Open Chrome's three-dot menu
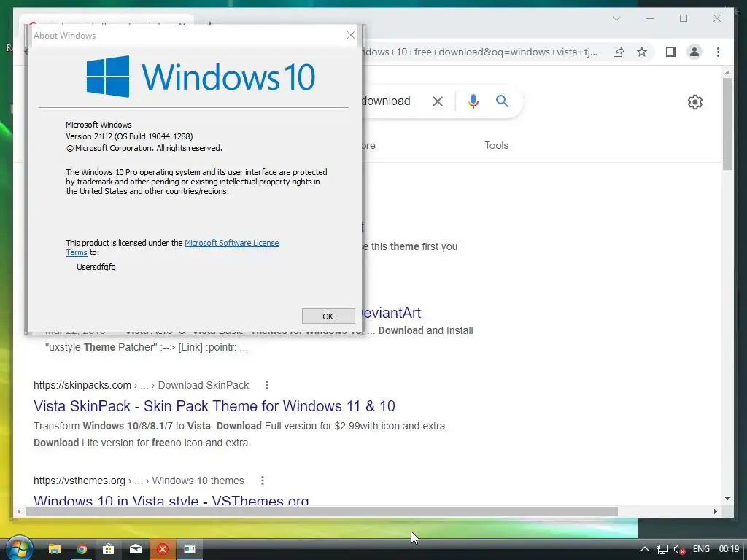747x560 pixels. [x=718, y=52]
